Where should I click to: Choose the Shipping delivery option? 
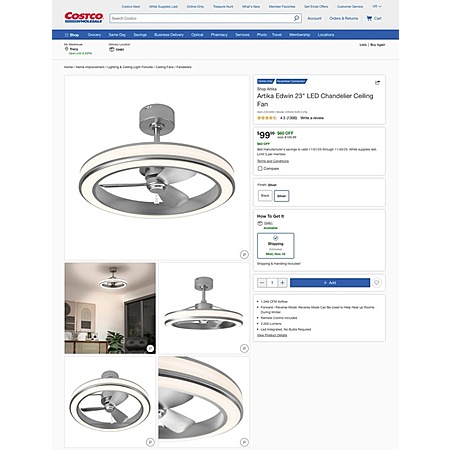(x=276, y=246)
